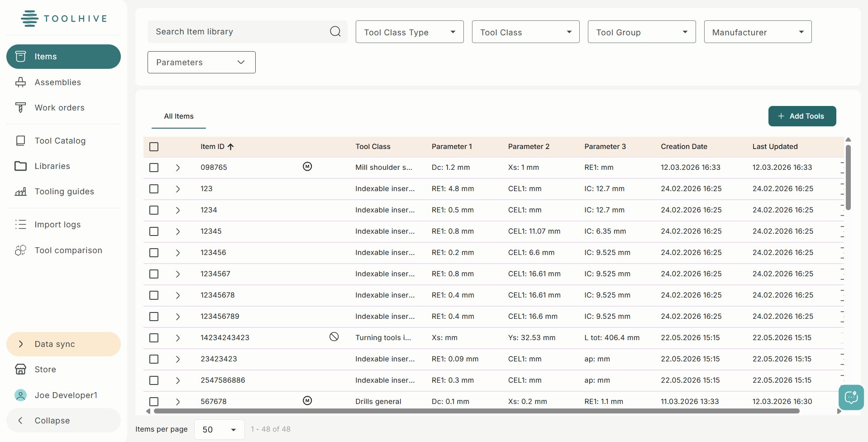This screenshot has height=442, width=868.
Task: Click the scroll right arrow of table
Action: (x=839, y=411)
